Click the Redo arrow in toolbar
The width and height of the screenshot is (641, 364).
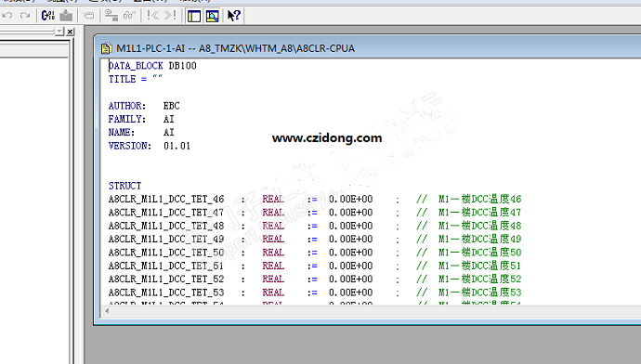[x=25, y=16]
